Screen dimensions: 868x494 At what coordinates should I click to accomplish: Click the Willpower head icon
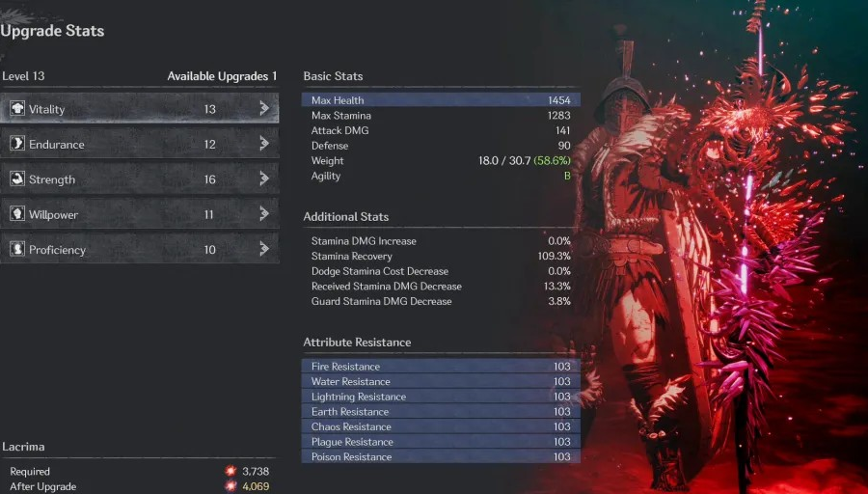[x=17, y=214]
